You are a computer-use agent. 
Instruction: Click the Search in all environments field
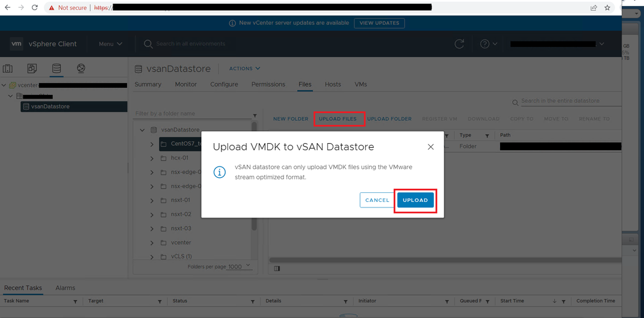coord(191,44)
